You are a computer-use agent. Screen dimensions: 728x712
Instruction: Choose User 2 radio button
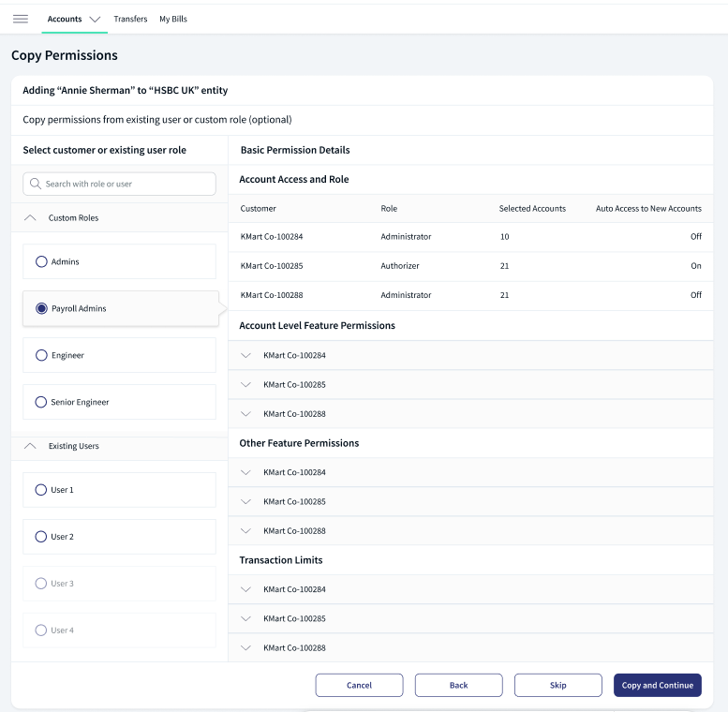pos(41,537)
